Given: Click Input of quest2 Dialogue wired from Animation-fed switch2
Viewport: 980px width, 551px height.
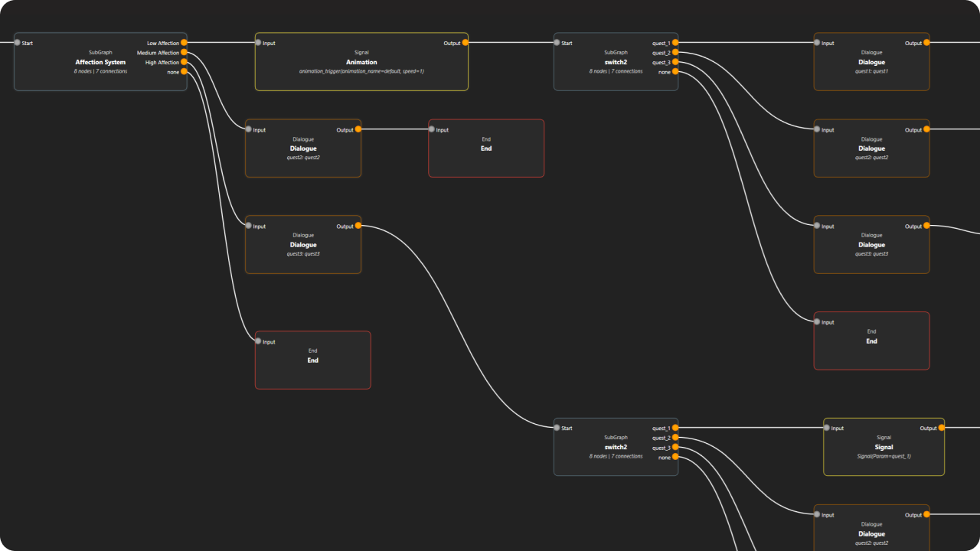Looking at the screenshot, I should coord(817,129).
